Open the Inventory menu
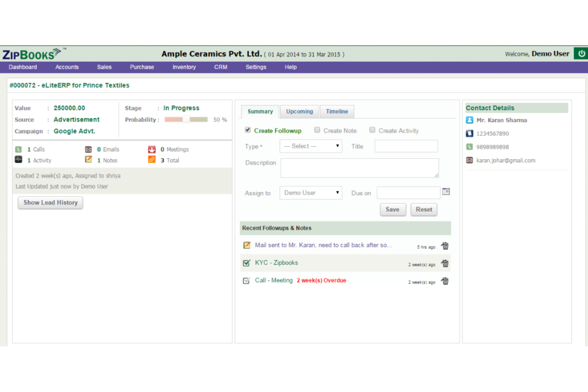This screenshot has width=588, height=392. point(184,67)
